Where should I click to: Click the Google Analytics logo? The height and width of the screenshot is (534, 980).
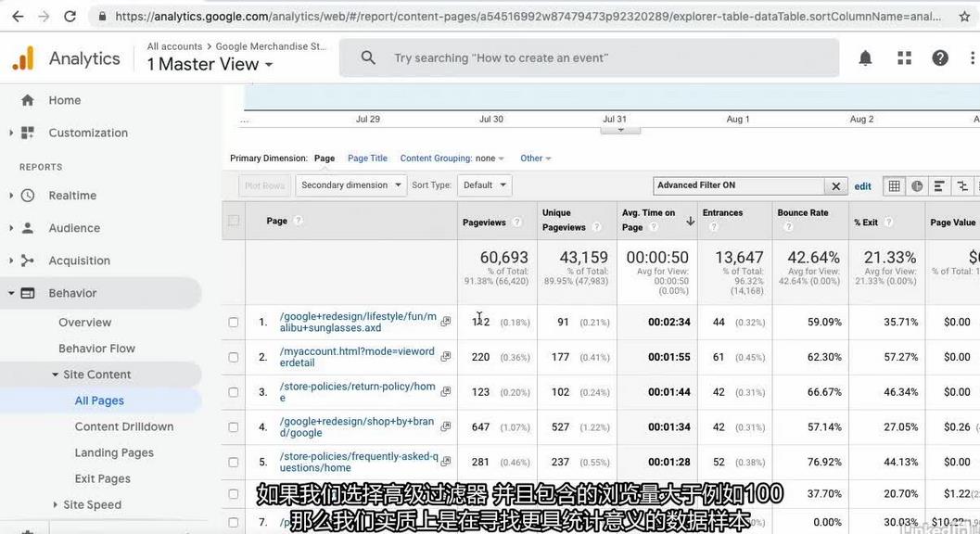(x=23, y=58)
